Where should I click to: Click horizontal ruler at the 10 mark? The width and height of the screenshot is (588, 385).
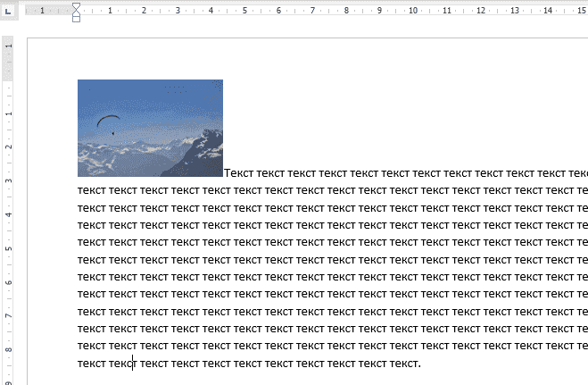(412, 11)
